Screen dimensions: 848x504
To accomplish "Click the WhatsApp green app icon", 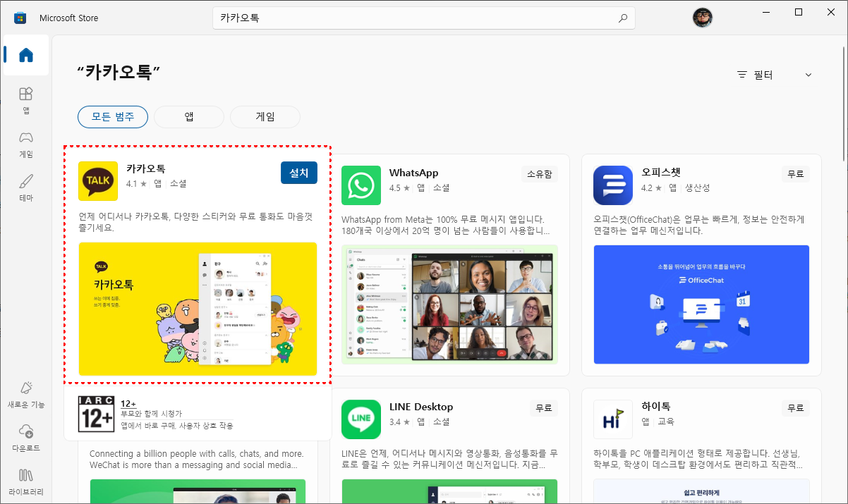I will tap(361, 185).
